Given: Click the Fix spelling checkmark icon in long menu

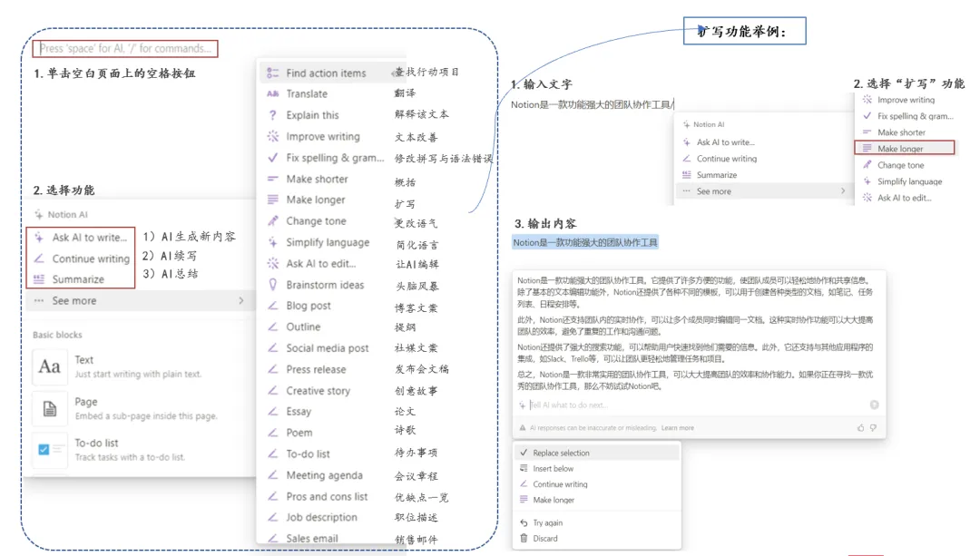Looking at the screenshot, I should pyautogui.click(x=272, y=158).
